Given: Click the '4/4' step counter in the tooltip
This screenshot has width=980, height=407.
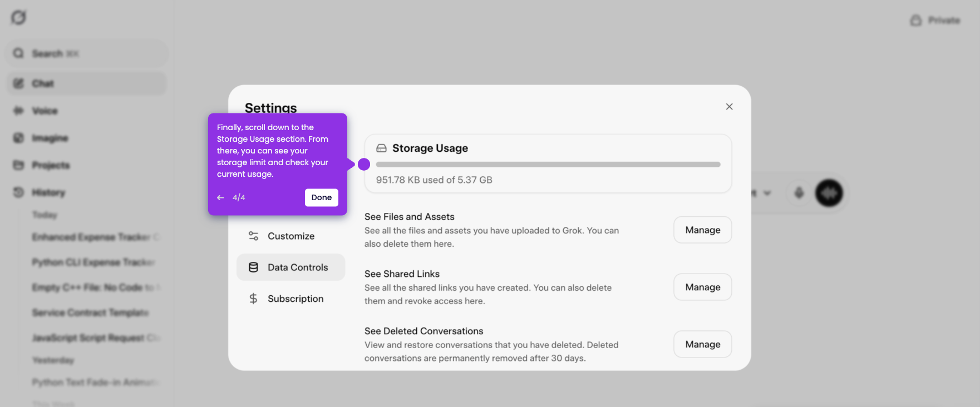Looking at the screenshot, I should tap(239, 197).
